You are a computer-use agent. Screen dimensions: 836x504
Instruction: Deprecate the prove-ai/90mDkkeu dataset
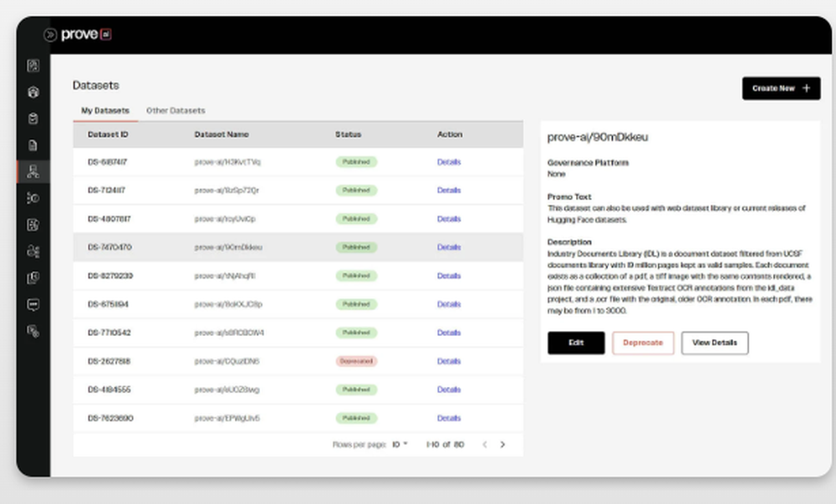[643, 343]
